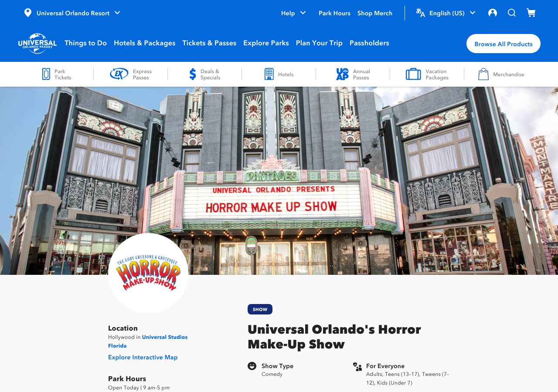Image resolution: width=558 pixels, height=392 pixels.
Task: Click the Park Tickets icon
Action: (x=46, y=74)
